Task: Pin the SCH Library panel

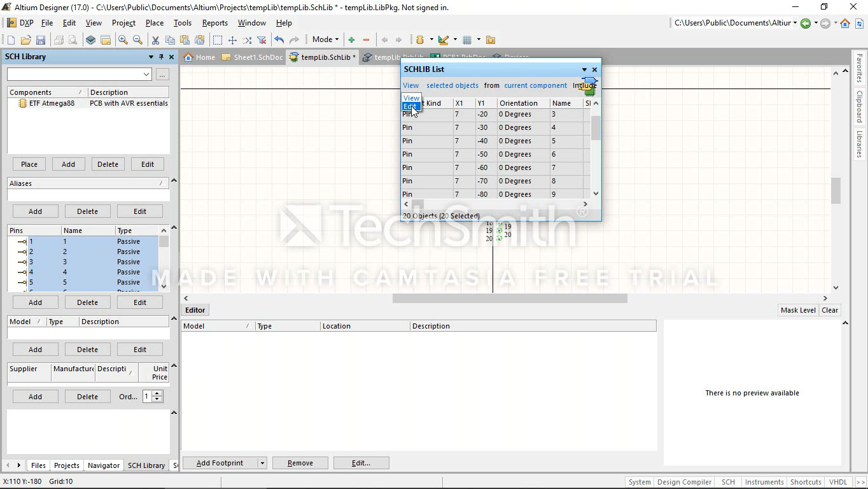Action: tap(161, 57)
